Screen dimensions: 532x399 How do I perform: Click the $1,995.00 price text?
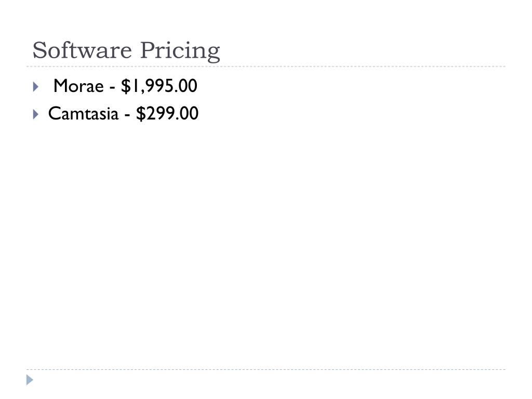click(x=159, y=86)
